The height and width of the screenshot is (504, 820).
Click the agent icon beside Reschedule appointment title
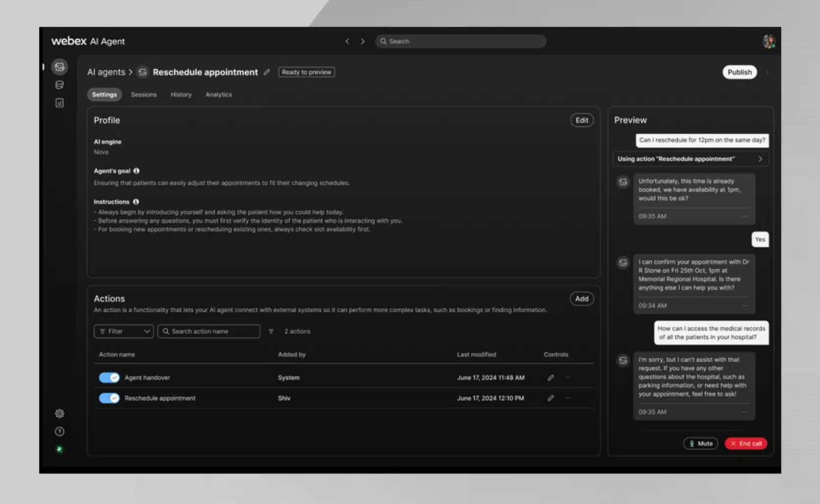click(143, 72)
